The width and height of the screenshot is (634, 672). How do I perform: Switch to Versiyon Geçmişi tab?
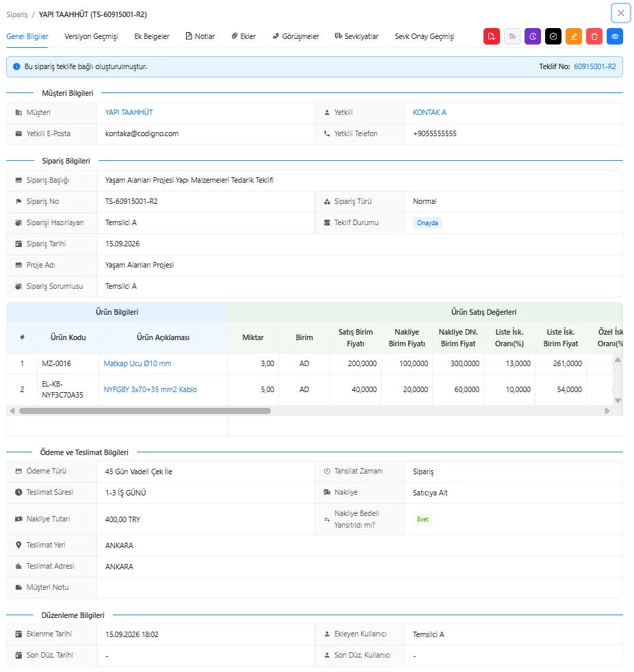pyautogui.click(x=91, y=36)
